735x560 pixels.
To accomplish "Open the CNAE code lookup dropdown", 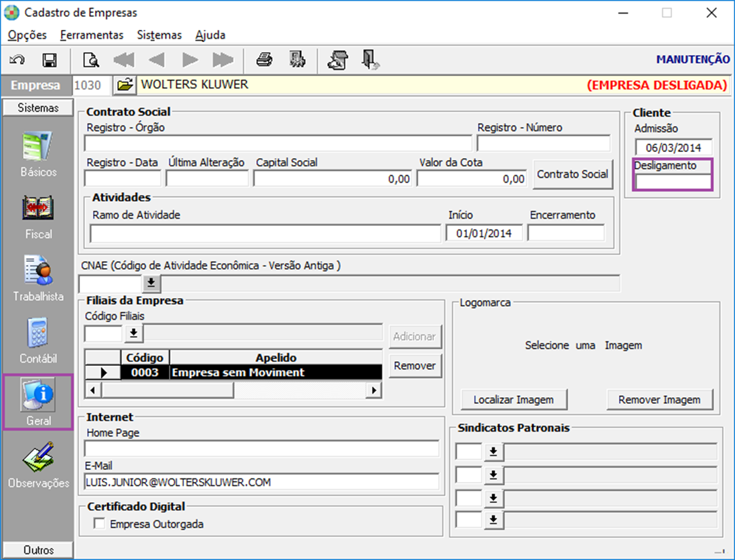I will click(x=151, y=283).
